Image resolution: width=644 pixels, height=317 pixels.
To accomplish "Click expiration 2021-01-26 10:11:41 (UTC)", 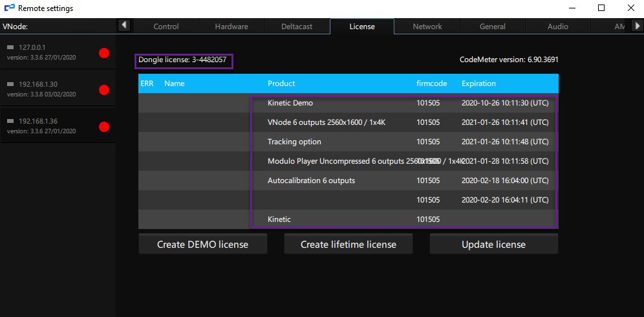I will click(x=505, y=122).
